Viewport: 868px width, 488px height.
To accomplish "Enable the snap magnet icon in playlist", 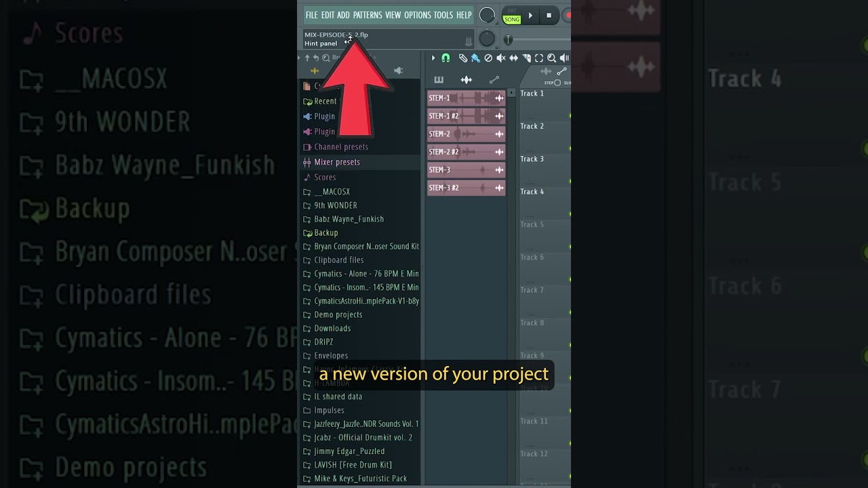I will (446, 58).
